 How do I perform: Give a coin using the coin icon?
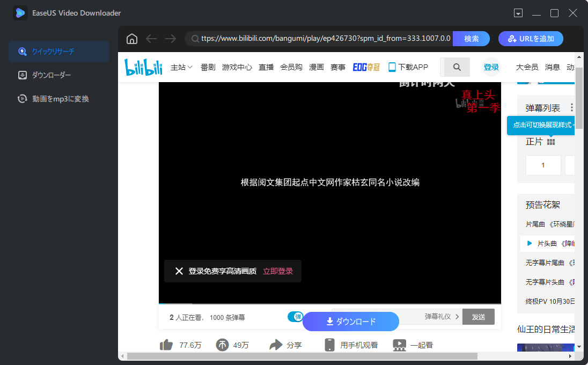[x=222, y=345]
